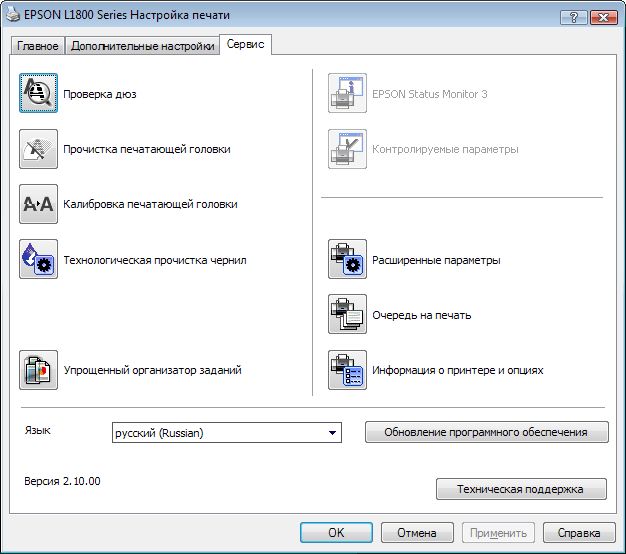
Task: Click the Упрощенный организатор заданий text
Action: click(153, 370)
